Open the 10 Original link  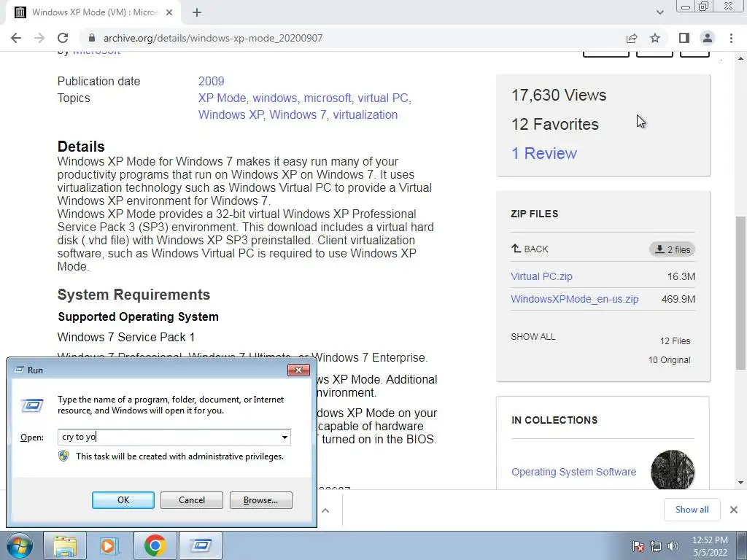(x=670, y=360)
